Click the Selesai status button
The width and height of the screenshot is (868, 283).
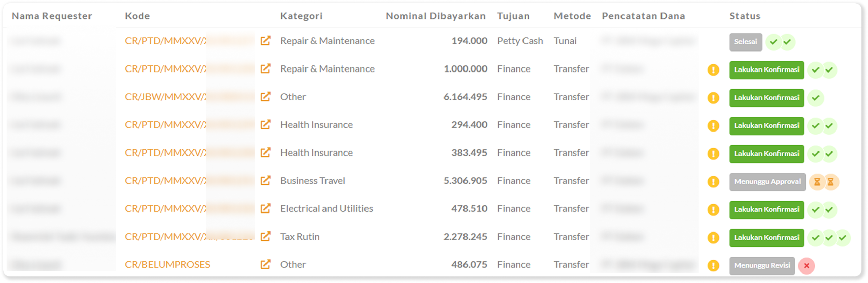745,42
